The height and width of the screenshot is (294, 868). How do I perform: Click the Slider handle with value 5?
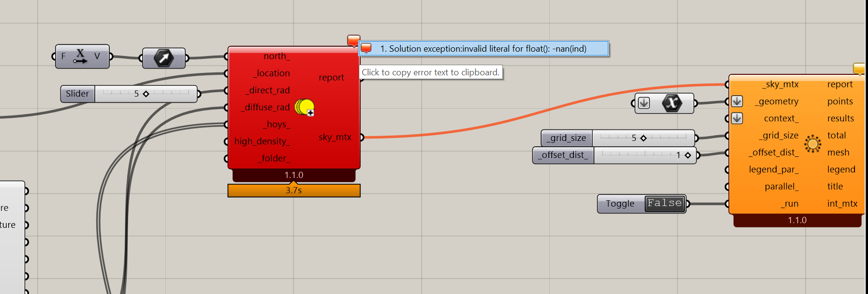[146, 94]
